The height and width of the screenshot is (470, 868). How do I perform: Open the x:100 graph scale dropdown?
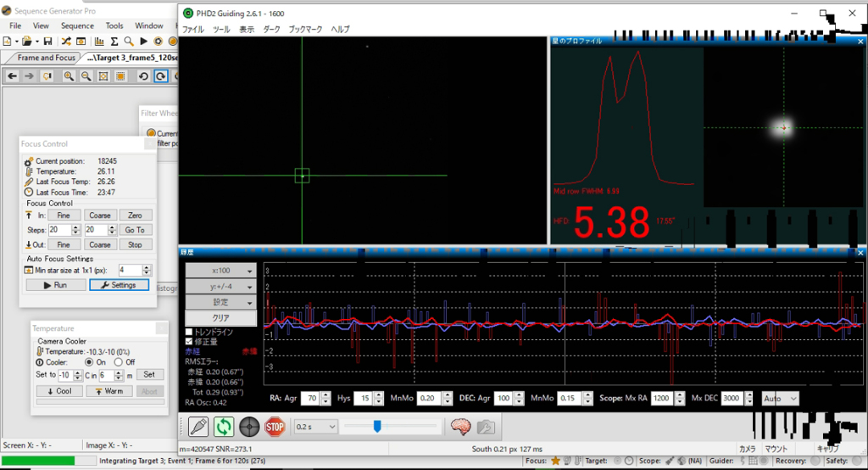[x=220, y=271]
